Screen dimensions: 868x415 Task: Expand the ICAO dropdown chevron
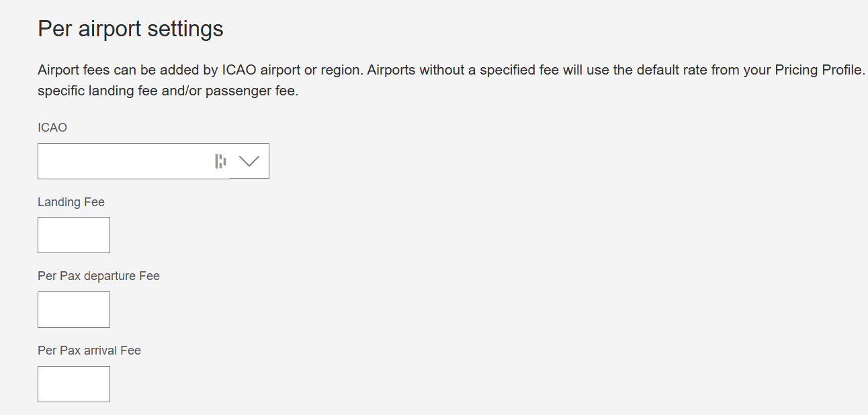249,161
